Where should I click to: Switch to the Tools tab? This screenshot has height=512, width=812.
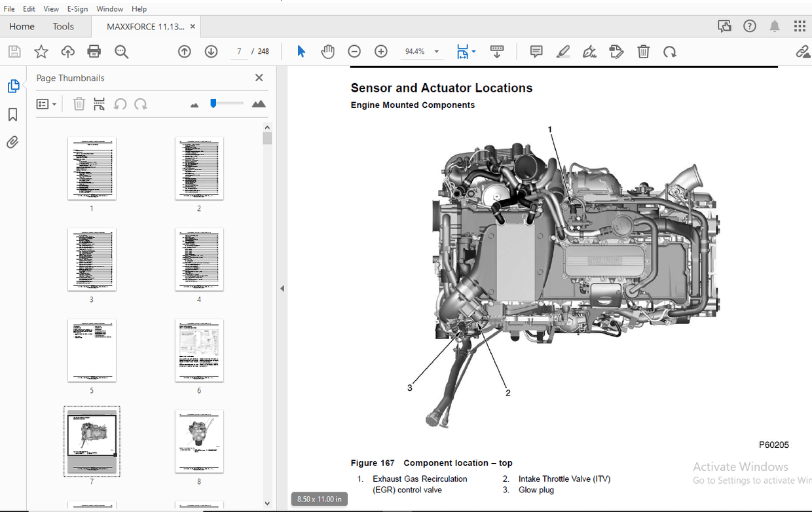63,26
